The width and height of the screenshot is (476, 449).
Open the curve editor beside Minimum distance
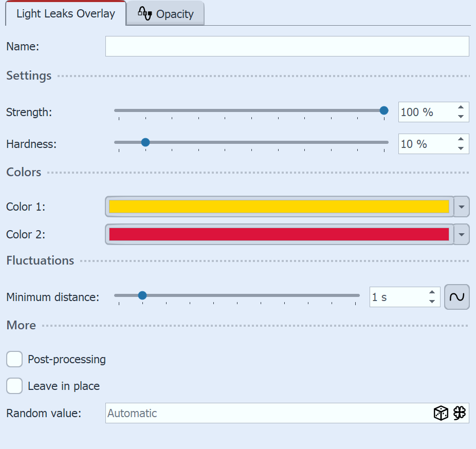coord(456,297)
